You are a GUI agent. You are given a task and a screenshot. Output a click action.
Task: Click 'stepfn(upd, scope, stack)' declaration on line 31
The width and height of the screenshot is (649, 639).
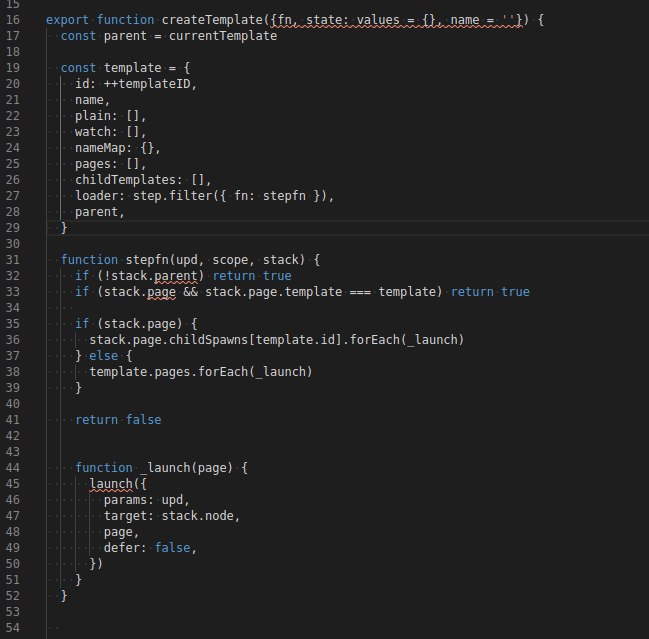[215, 260]
